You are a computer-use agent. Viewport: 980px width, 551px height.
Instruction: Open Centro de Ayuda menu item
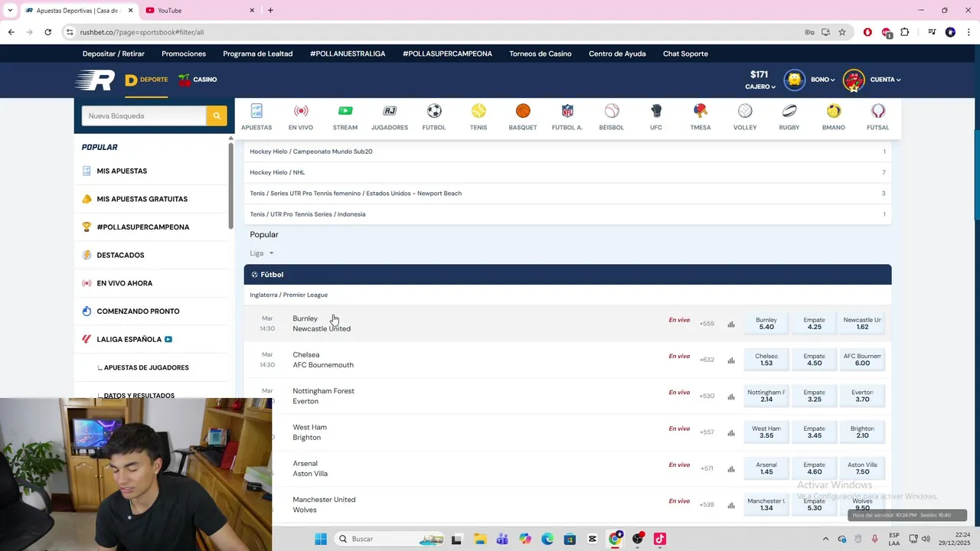pos(617,54)
